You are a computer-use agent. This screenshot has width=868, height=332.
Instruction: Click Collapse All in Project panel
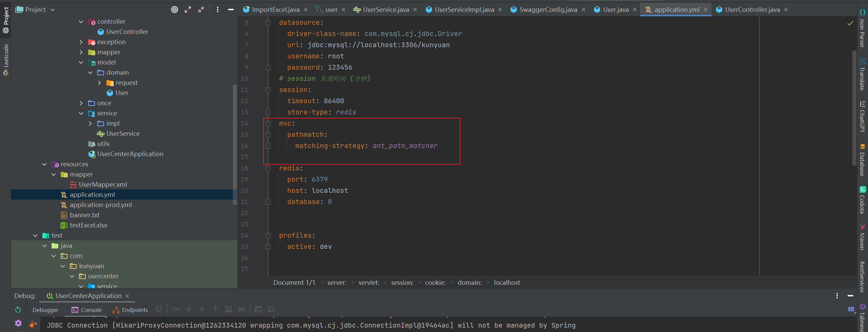pyautogui.click(x=201, y=10)
